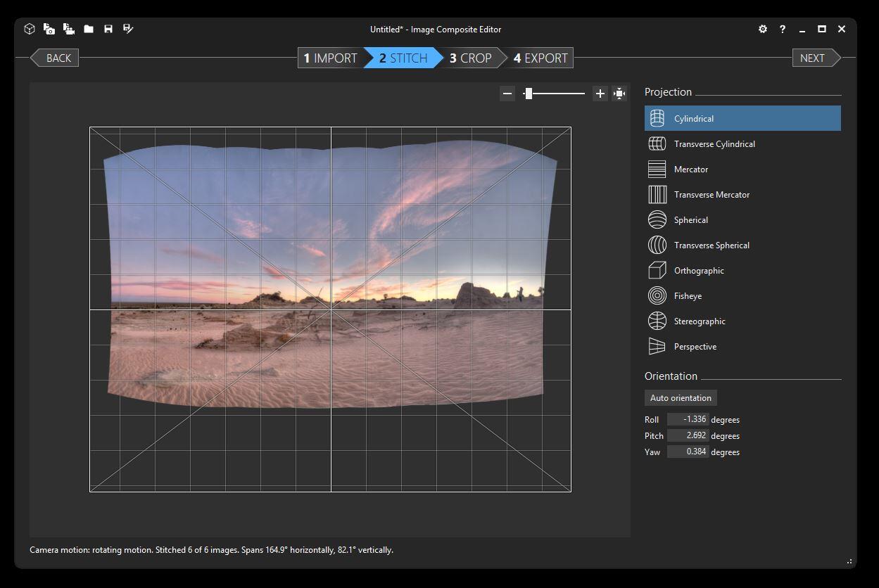Click the zoom slider handle
Image resolution: width=879 pixels, height=588 pixels.
coord(529,93)
